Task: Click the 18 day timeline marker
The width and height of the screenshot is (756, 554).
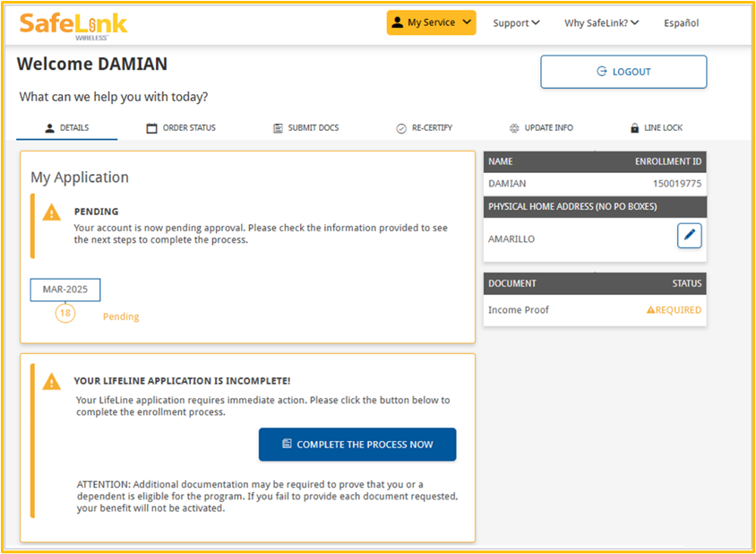Action: tap(65, 313)
